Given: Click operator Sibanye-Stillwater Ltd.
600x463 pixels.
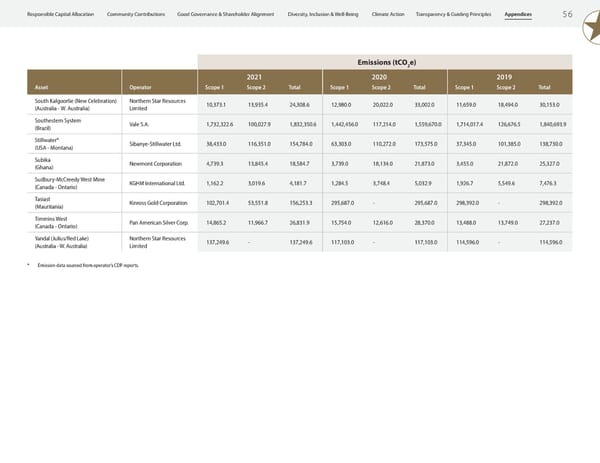Looking at the screenshot, I should click(x=155, y=144).
